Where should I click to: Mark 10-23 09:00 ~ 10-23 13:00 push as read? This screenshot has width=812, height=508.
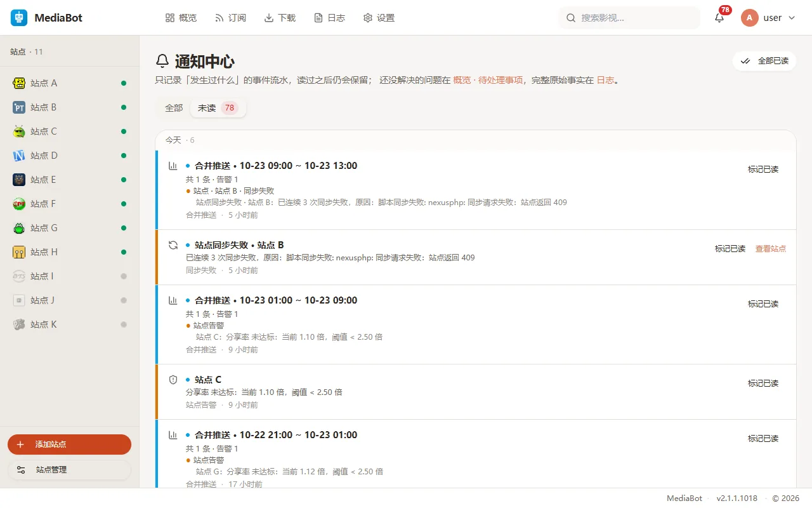click(763, 170)
